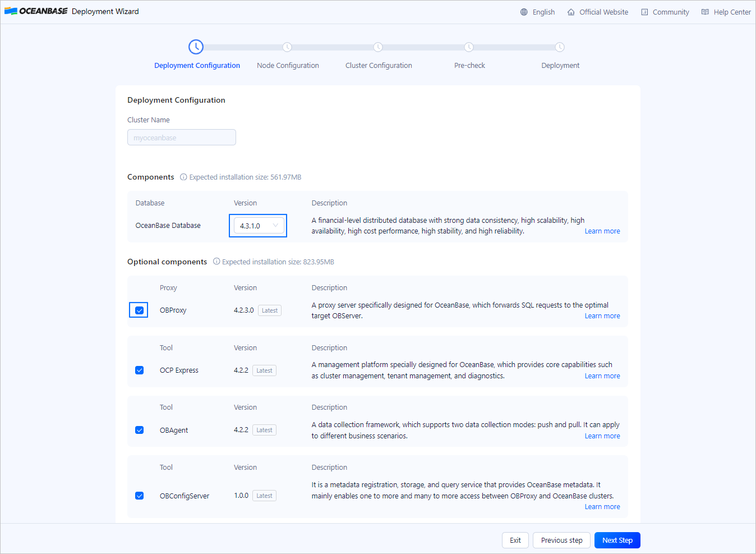Open the OceanBase Database version dropdown
The height and width of the screenshot is (554, 756).
[x=258, y=226]
